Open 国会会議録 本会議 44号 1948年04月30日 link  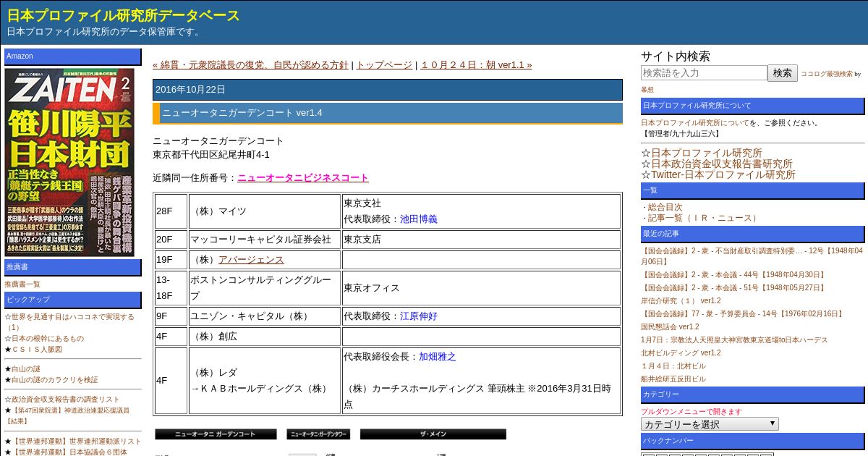[x=733, y=275]
